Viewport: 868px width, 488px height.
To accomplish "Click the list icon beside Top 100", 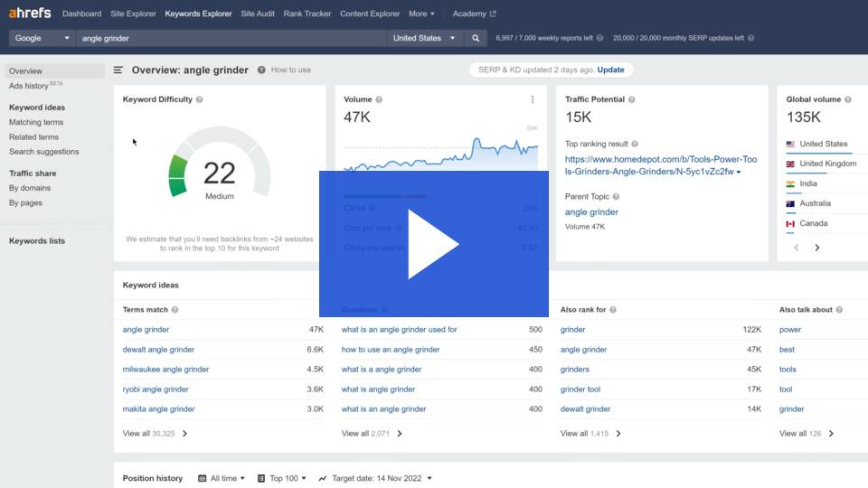I will click(261, 478).
